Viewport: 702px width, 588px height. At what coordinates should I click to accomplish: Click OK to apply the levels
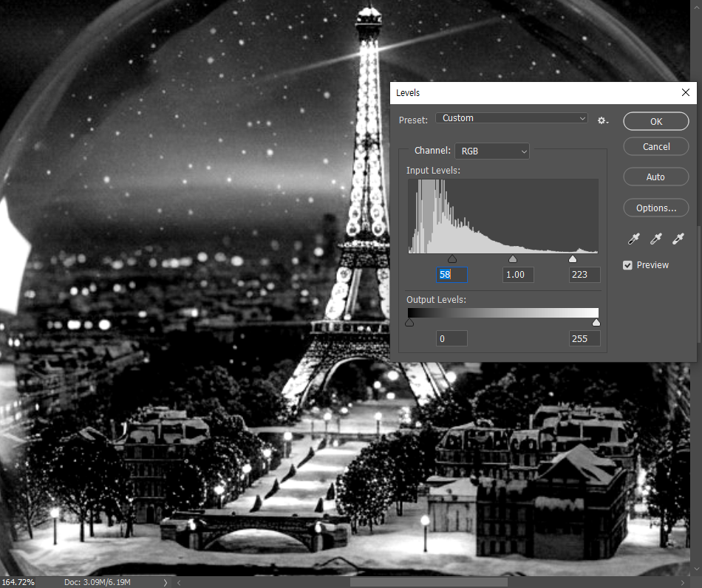656,121
